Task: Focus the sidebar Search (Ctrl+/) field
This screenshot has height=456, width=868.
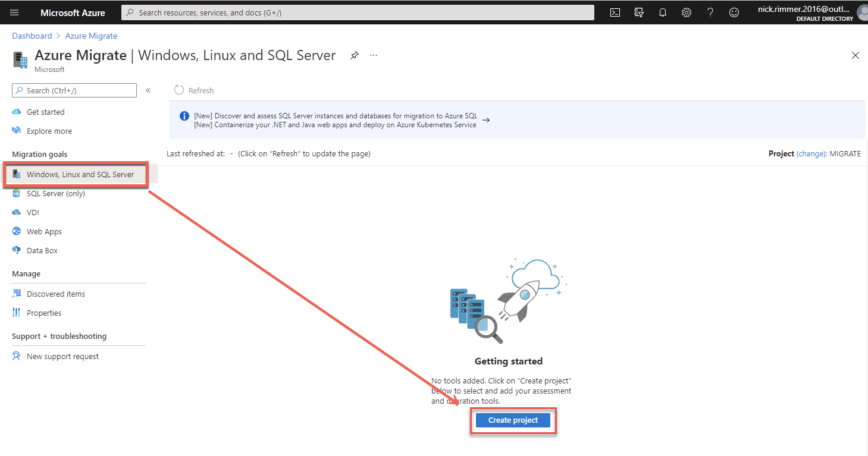Action: (74, 90)
